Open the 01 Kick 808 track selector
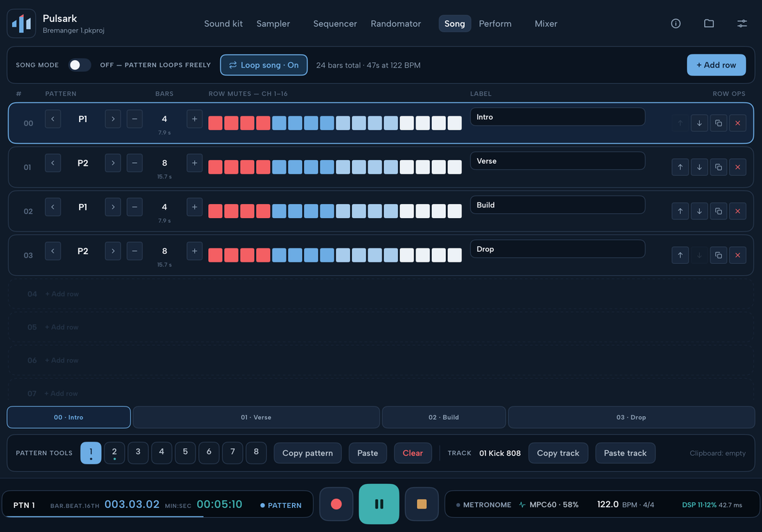Screen dimensions: 762x532 coord(500,453)
